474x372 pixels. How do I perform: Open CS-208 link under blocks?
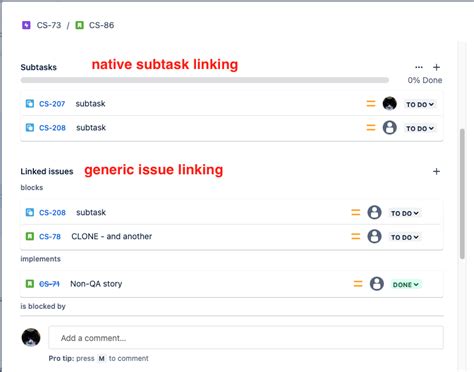coord(52,213)
